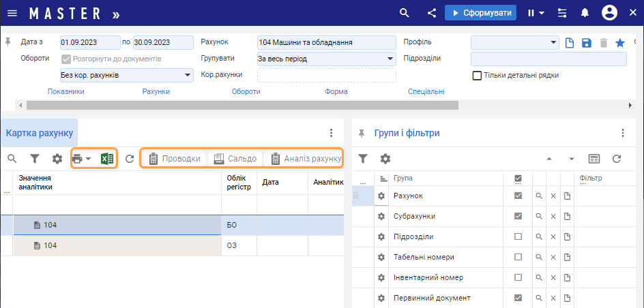Enable the Тільки детальні рядки checkbox
Screen dimensions: 644x308
[478, 75]
